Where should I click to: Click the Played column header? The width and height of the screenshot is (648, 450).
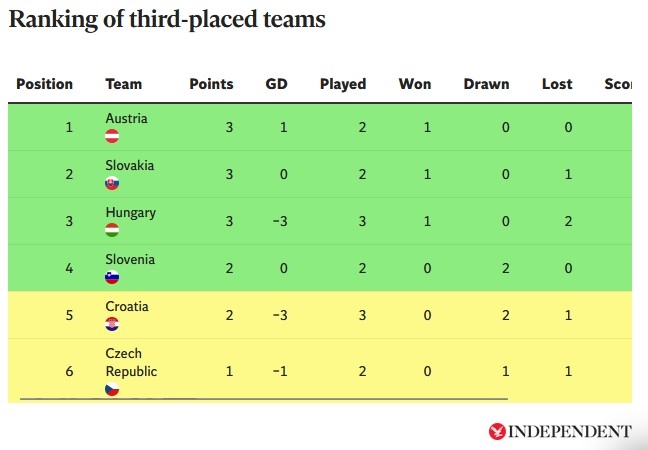(x=343, y=85)
